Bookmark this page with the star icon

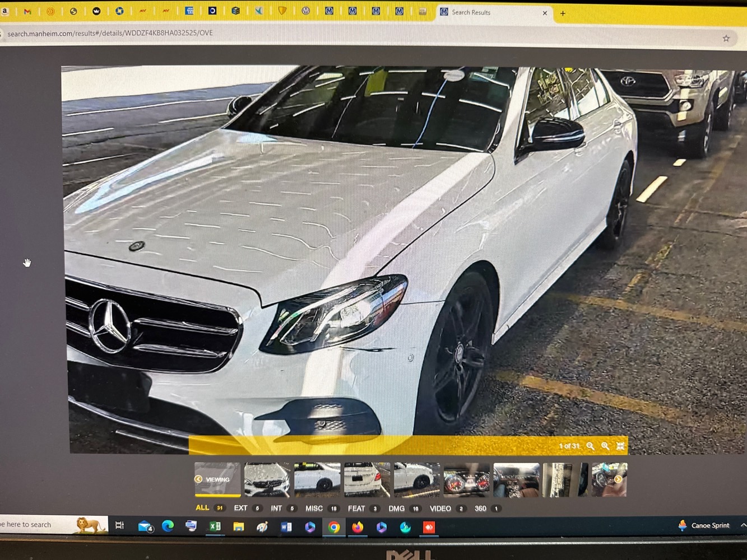pyautogui.click(x=726, y=39)
